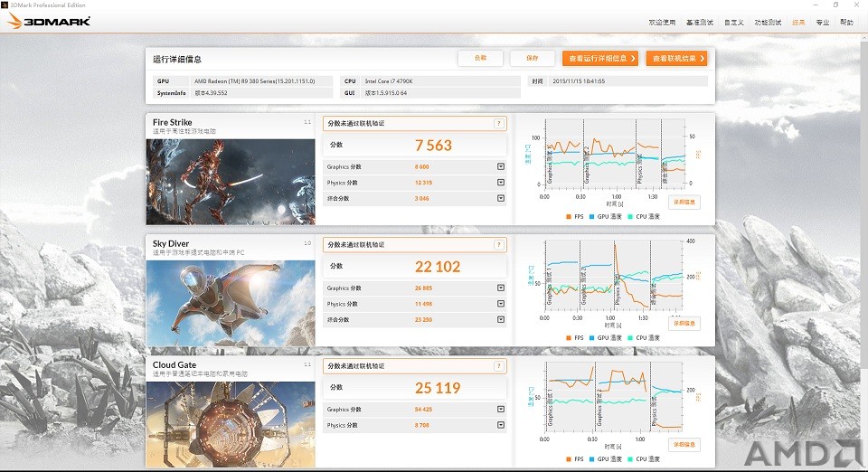This screenshot has width=868, height=472.
Task: Open Cloud Gate chart 详细信息 button
Action: (684, 444)
